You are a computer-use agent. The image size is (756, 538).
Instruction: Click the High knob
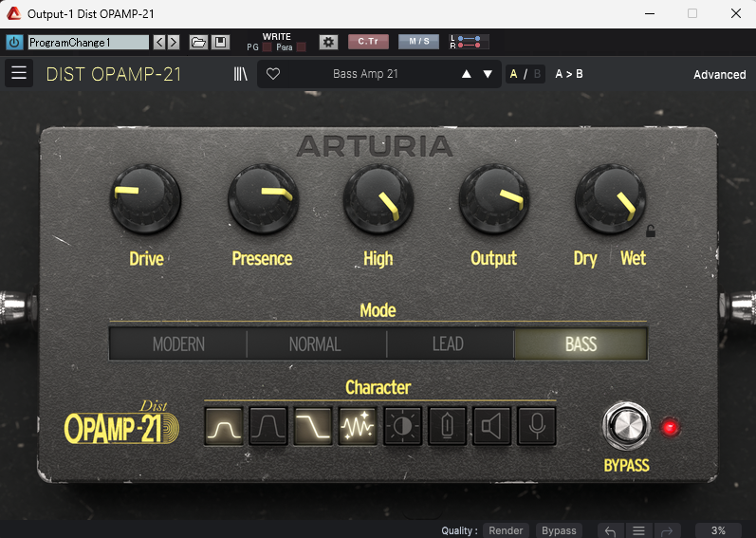[x=378, y=198]
